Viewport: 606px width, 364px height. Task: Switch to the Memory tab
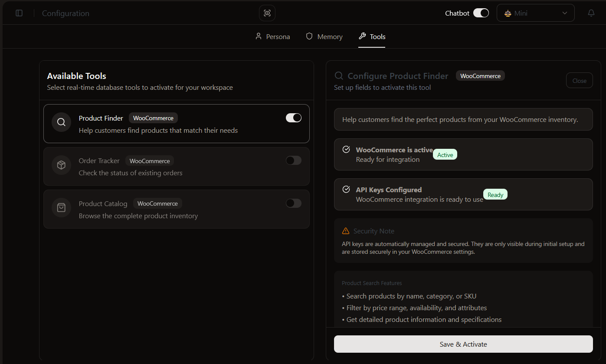[324, 37]
